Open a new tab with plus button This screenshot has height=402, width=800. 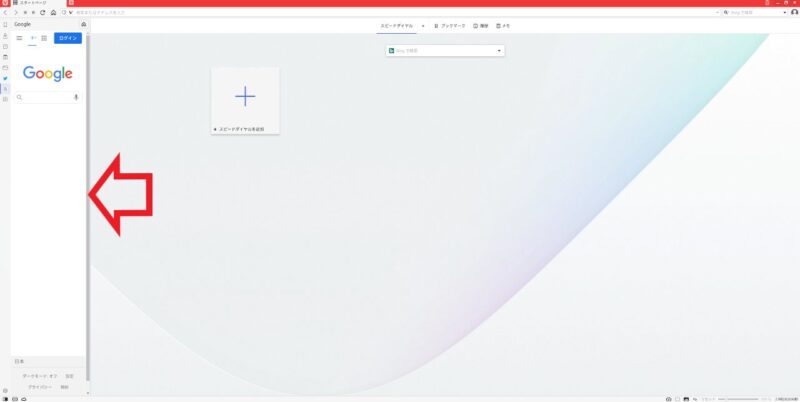pyautogui.click(x=71, y=3)
